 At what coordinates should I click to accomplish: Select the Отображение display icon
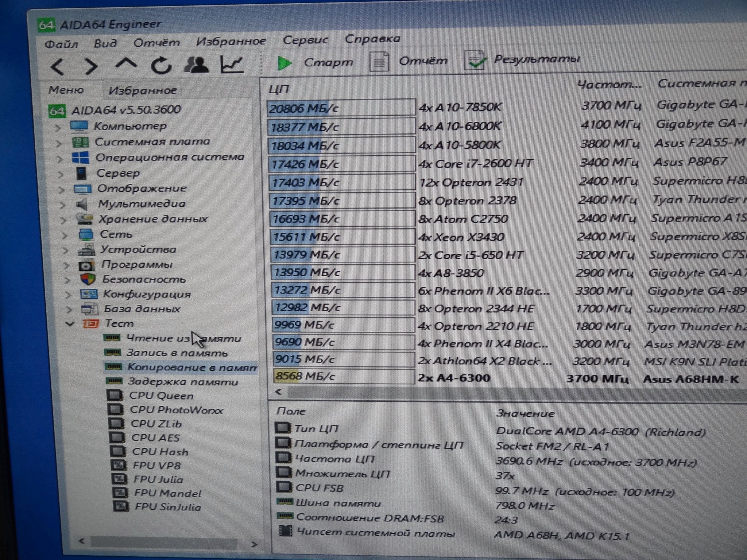82,189
